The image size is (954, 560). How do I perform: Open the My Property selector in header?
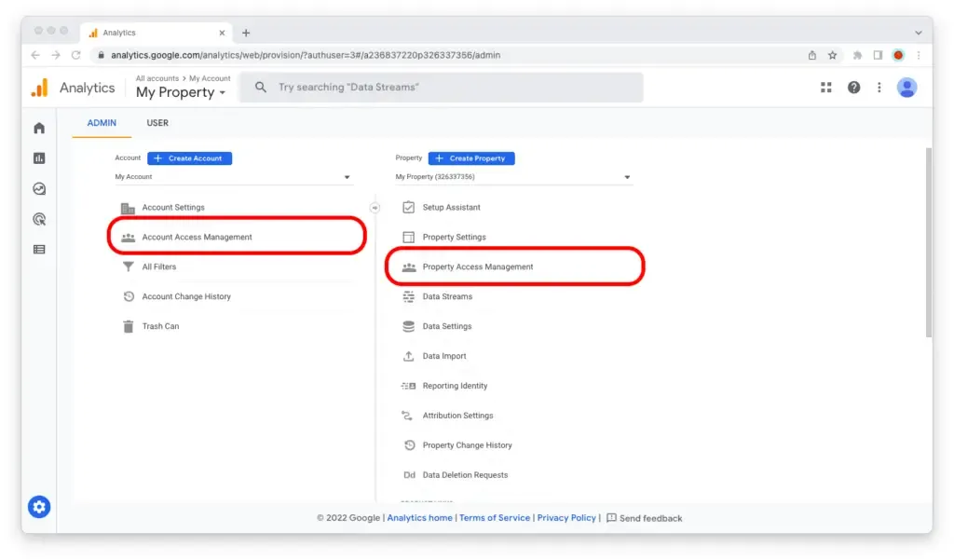click(x=181, y=92)
